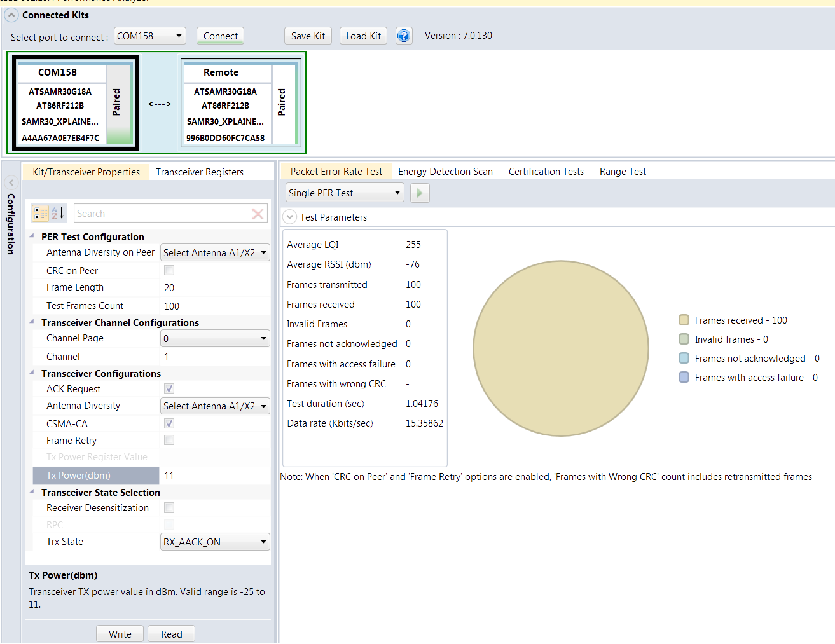Click the Save Kit button
The height and width of the screenshot is (644, 835).
pyautogui.click(x=308, y=36)
